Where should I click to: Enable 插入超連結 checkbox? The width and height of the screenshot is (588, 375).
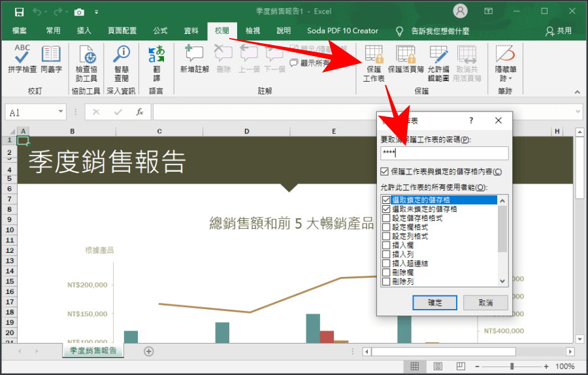386,263
